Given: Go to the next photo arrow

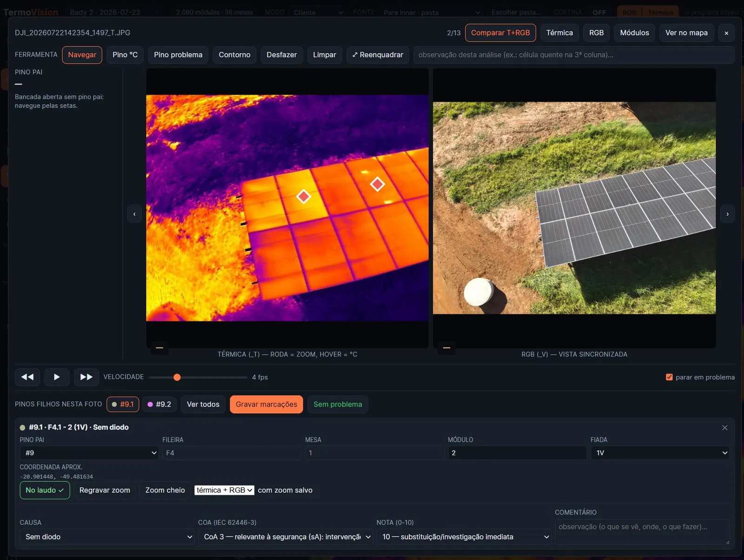Looking at the screenshot, I should pos(727,214).
